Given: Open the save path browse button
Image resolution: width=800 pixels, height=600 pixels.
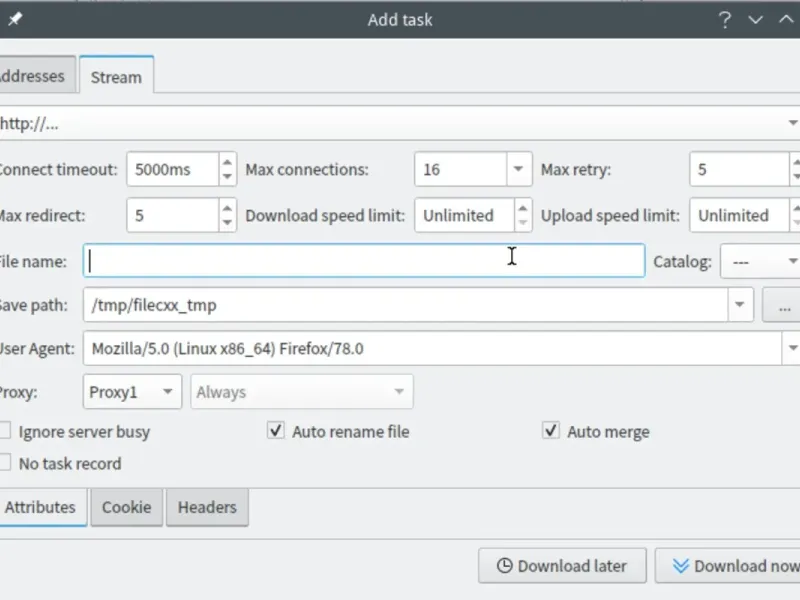Looking at the screenshot, I should click(781, 305).
